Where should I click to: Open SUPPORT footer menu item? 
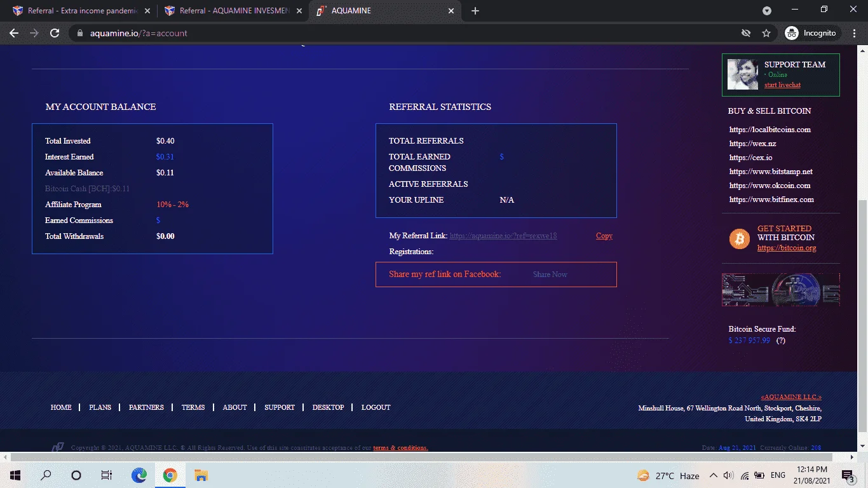[x=280, y=407]
